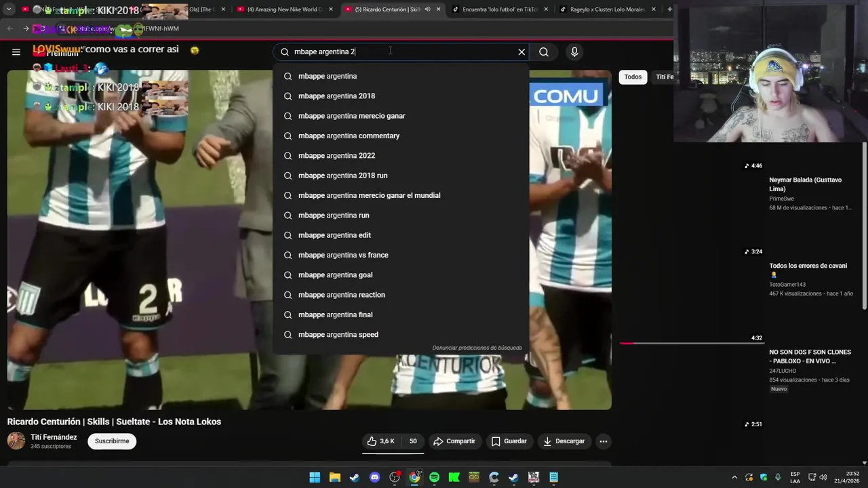Switch to the 'Rageylo x Cluster: Lolo Morales' tab
The height and width of the screenshot is (488, 868).
[x=607, y=9]
